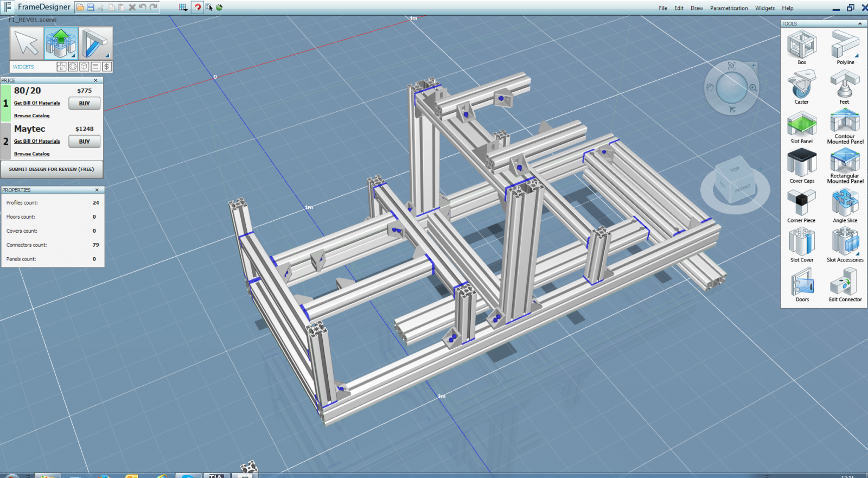
Task: Submit design for free review
Action: tap(52, 169)
